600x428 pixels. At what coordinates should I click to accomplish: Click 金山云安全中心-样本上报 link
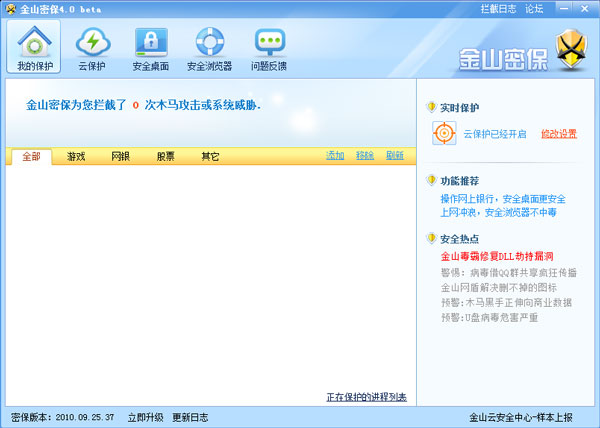[x=521, y=417]
